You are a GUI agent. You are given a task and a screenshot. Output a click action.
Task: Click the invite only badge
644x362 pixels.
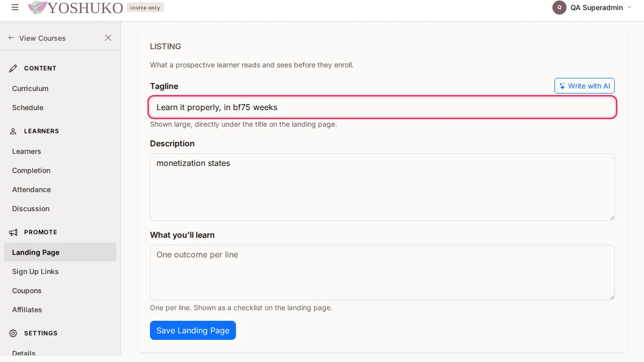[145, 8]
